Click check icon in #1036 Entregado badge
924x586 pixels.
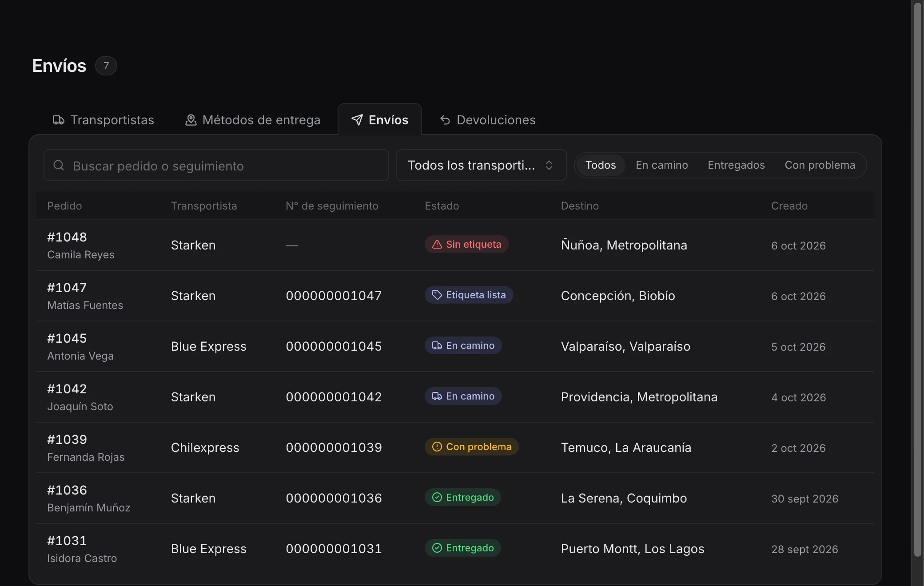pyautogui.click(x=437, y=497)
